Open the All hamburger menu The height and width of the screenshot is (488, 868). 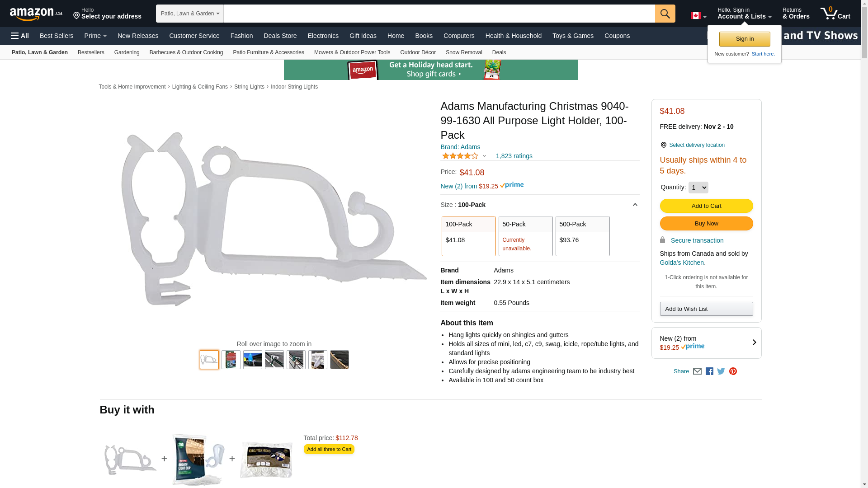coord(20,36)
